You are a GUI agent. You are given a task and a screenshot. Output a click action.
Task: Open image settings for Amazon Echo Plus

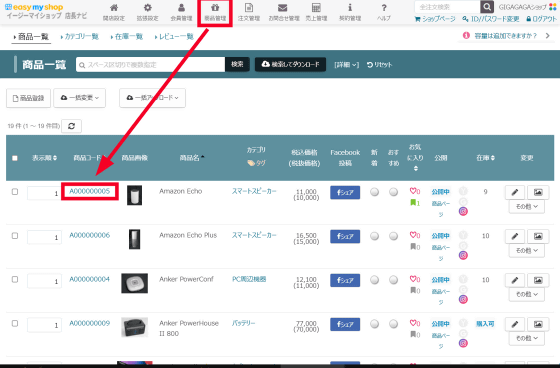pos(538,236)
